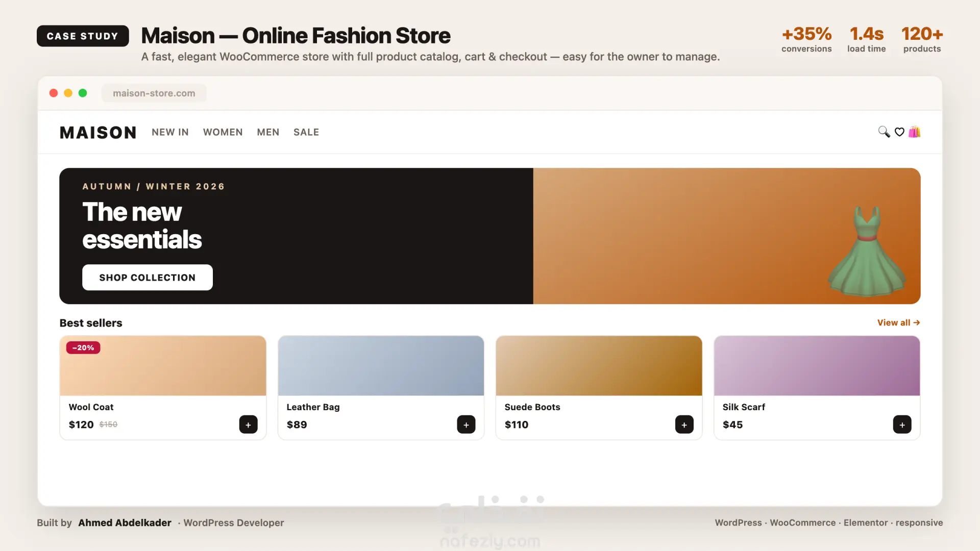Screen dimensions: 980x551
Task: Click the 1.4s load time stat
Action: click(867, 40)
